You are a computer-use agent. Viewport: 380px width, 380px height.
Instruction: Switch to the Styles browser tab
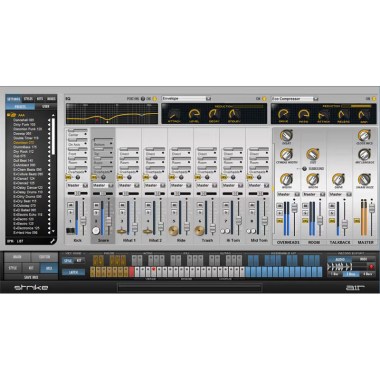click(x=28, y=99)
